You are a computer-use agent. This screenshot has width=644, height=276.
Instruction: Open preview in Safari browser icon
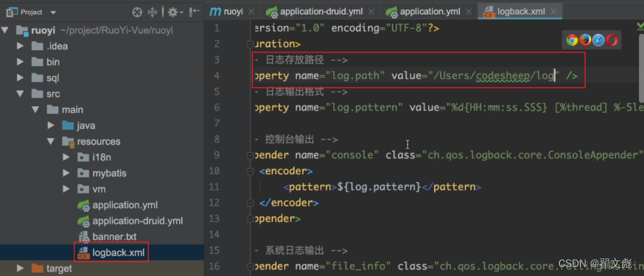[x=598, y=41]
